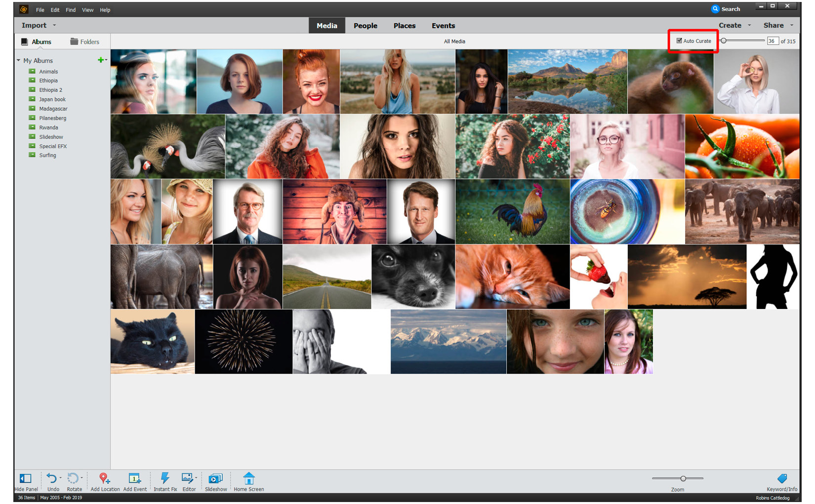Click the Add Event calendar icon
Screen dimensions: 815x504
[135, 478]
